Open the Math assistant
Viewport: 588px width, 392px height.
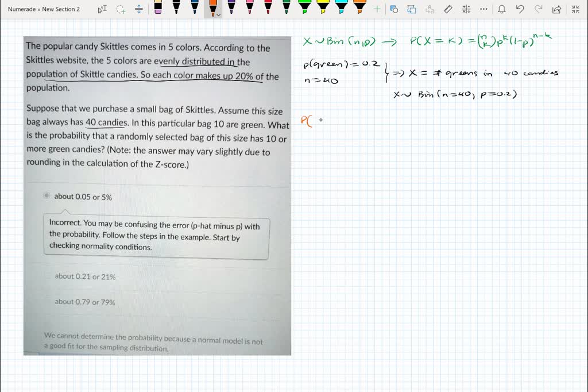pyautogui.click(x=466, y=9)
